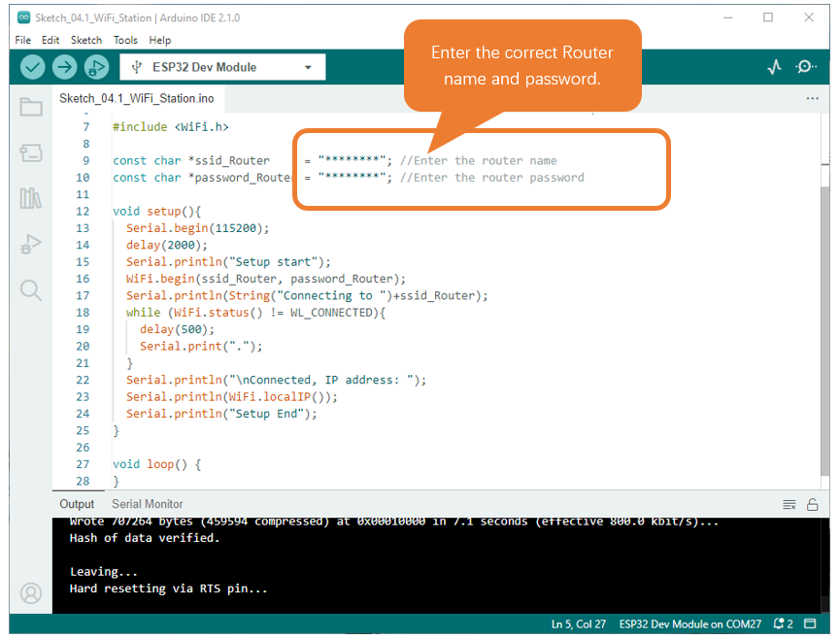Open the Tools menu
This screenshot has width=840, height=639.
[x=125, y=40]
